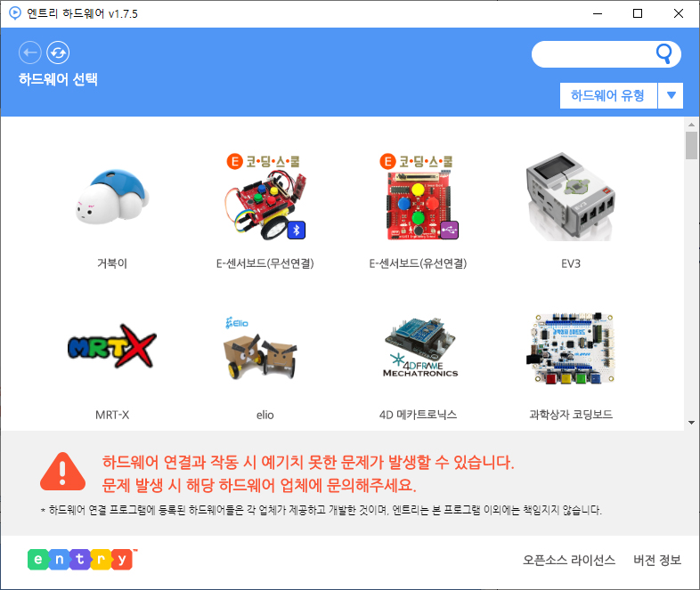
Task: Select E-센서보드(유선연결) USB board image
Action: (419, 196)
